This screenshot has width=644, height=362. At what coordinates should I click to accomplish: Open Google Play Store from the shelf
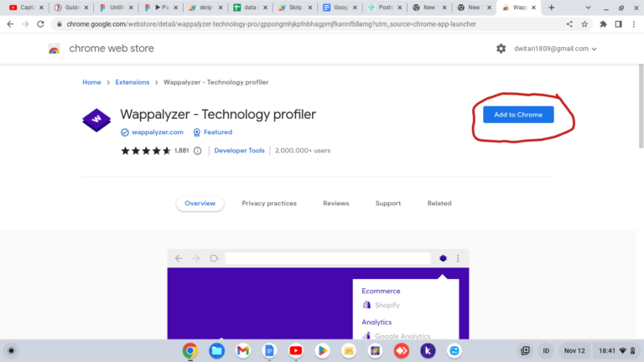322,351
